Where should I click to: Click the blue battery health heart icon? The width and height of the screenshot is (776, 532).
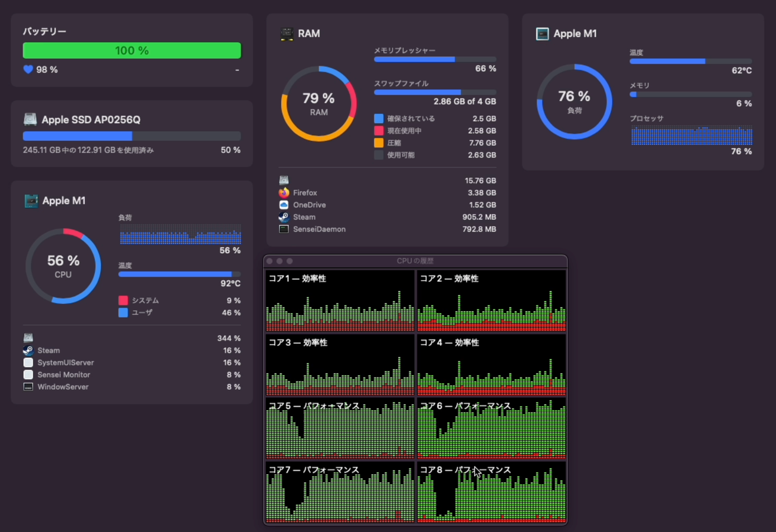point(28,70)
